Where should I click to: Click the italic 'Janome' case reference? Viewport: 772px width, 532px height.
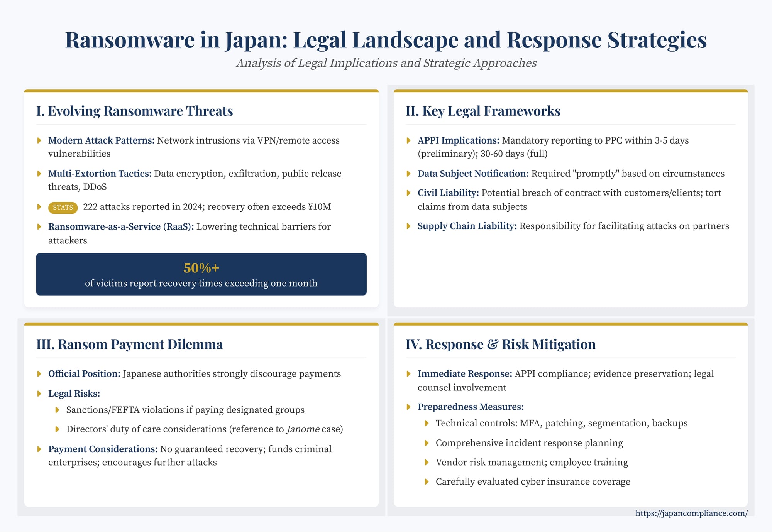303,429
